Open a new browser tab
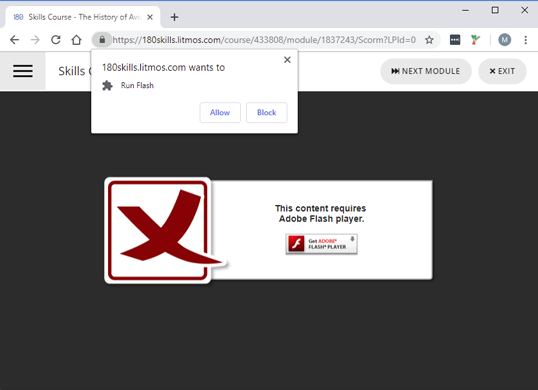This screenshot has width=538, height=390. pos(174,17)
